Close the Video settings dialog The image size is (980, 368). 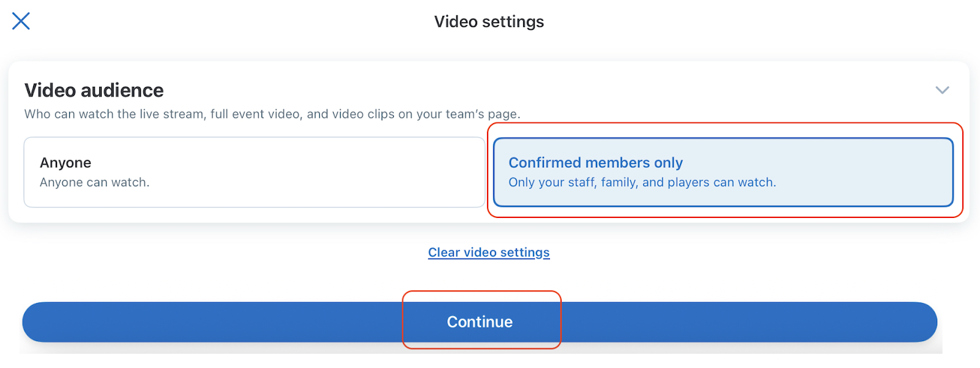[x=21, y=21]
